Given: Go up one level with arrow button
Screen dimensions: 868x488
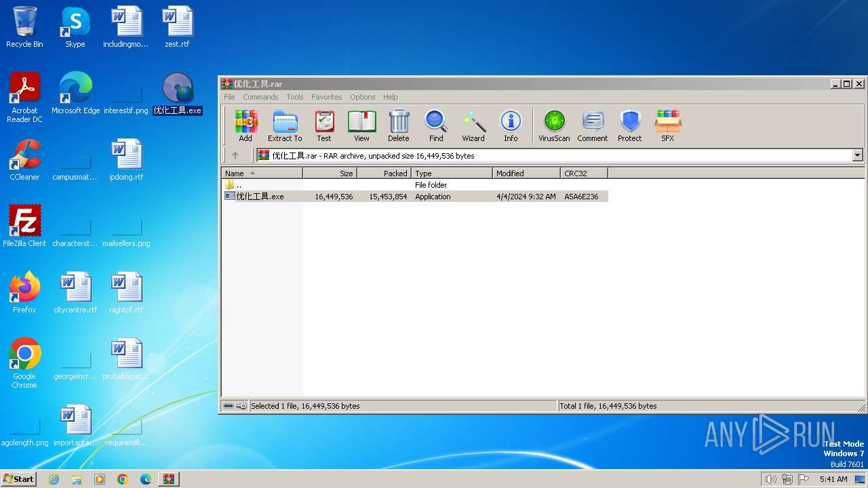Looking at the screenshot, I should pyautogui.click(x=235, y=155).
